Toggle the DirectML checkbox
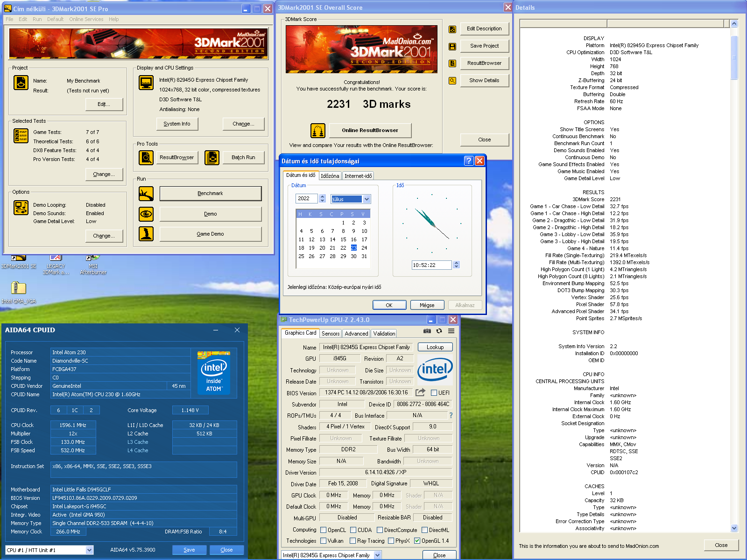This screenshot has width=747, height=560. coord(424,530)
